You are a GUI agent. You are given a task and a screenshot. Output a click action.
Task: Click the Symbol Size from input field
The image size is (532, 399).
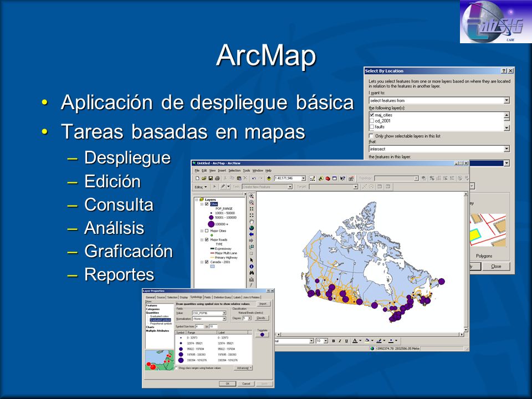click(x=199, y=326)
